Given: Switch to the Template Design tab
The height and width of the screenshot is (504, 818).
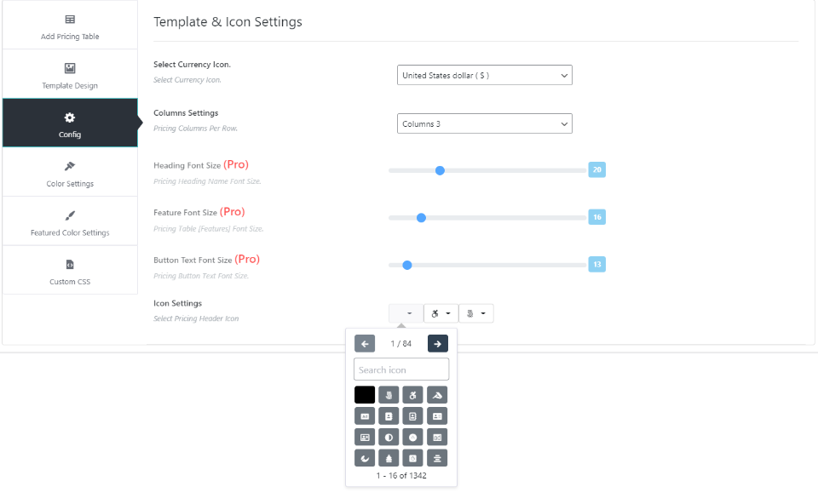Looking at the screenshot, I should coord(70,74).
